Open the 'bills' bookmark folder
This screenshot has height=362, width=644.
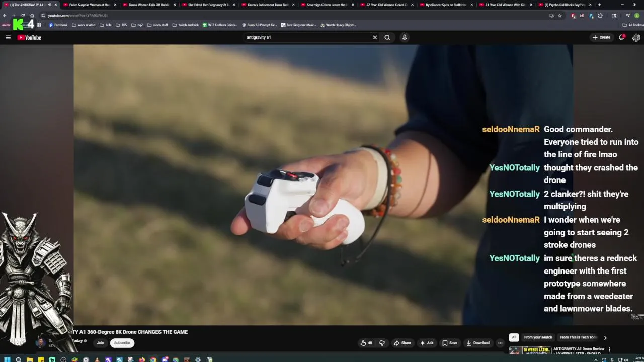tap(106, 25)
